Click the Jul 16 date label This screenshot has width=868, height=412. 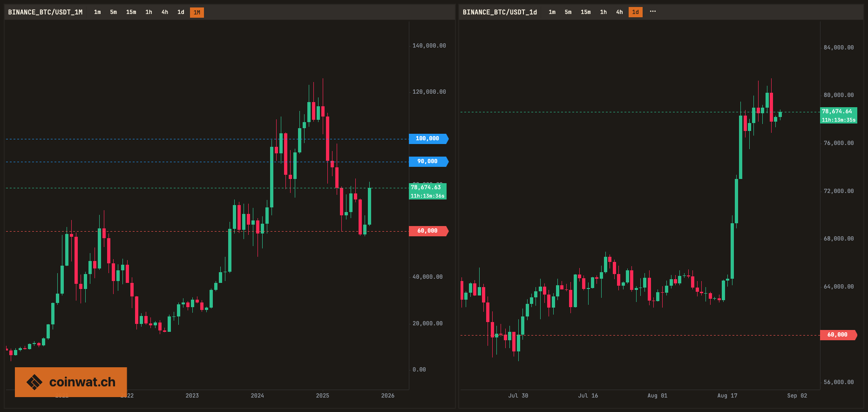pos(588,396)
